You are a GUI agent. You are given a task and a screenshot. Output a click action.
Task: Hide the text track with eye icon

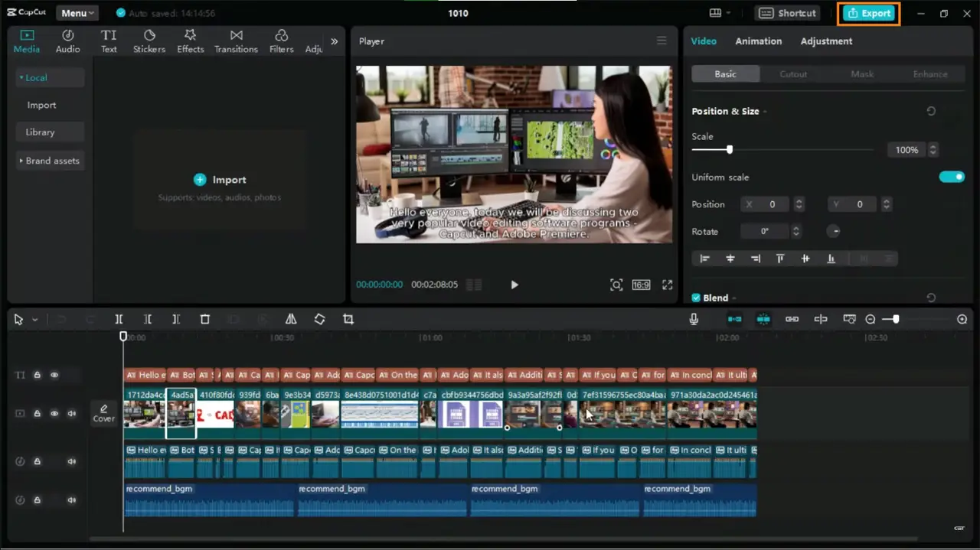pos(54,375)
